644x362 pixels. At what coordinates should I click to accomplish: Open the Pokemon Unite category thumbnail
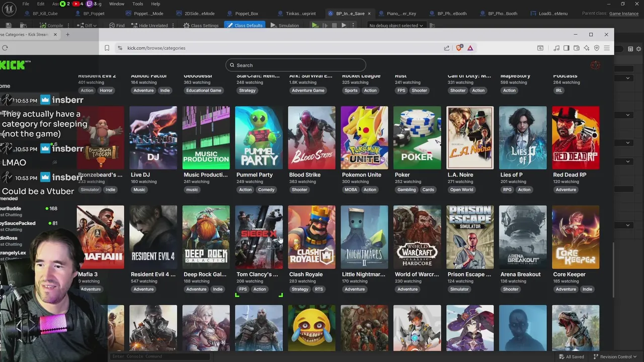point(365,138)
